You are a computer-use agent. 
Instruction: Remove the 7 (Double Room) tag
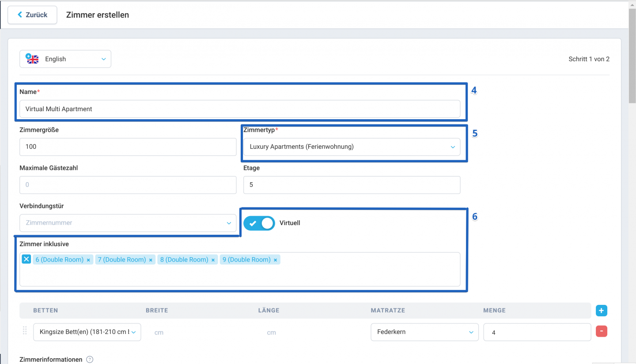point(151,260)
